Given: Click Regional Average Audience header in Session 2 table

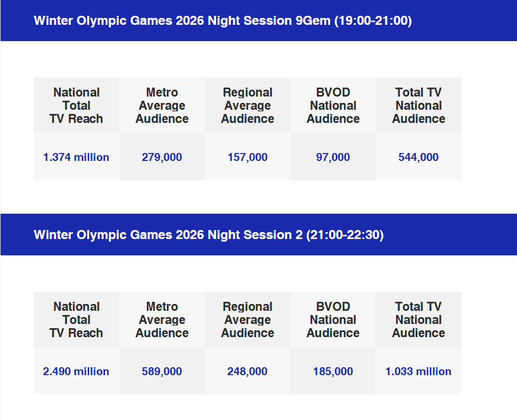Looking at the screenshot, I should coord(247,320).
